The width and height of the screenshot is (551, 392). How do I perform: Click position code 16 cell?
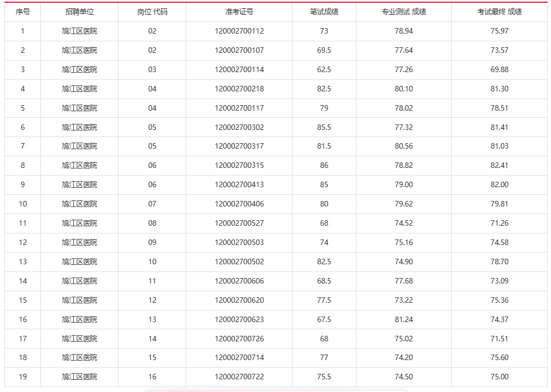pyautogui.click(x=152, y=377)
